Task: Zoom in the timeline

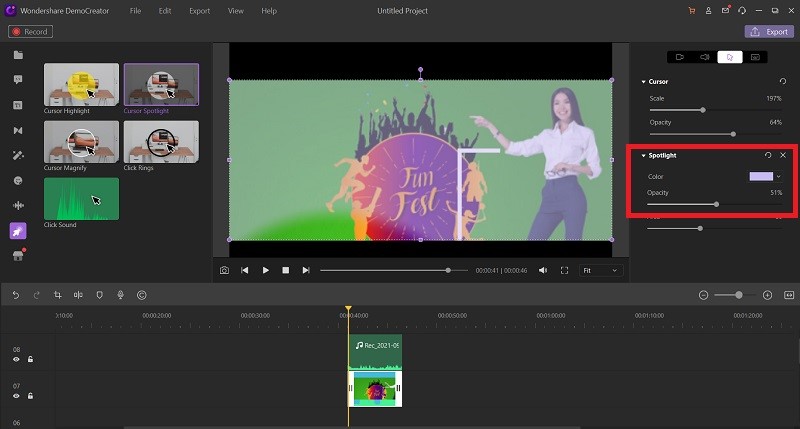Action: [767, 295]
